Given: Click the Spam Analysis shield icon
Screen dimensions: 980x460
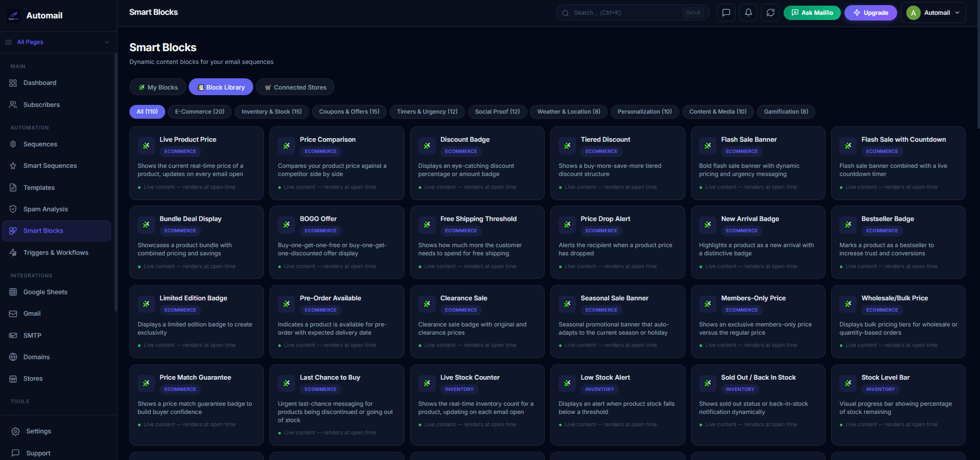Looking at the screenshot, I should pyautogui.click(x=13, y=209).
